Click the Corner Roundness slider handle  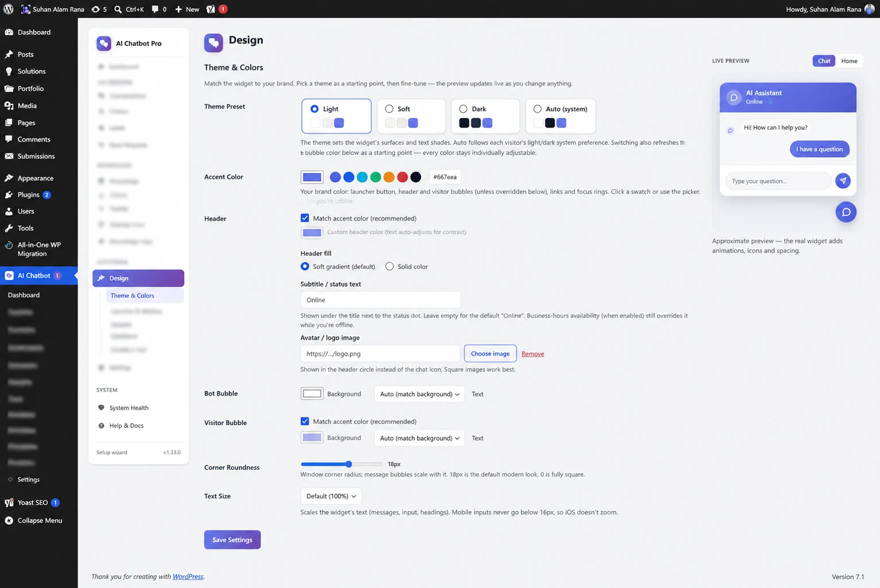click(348, 464)
